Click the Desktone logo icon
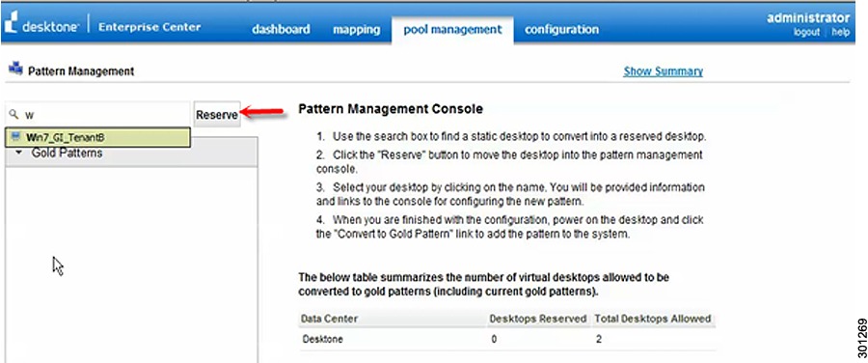 click(12, 27)
